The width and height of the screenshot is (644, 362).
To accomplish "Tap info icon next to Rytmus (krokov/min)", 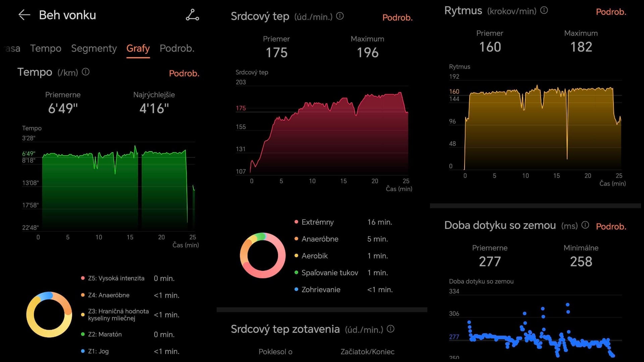I will [x=544, y=10].
